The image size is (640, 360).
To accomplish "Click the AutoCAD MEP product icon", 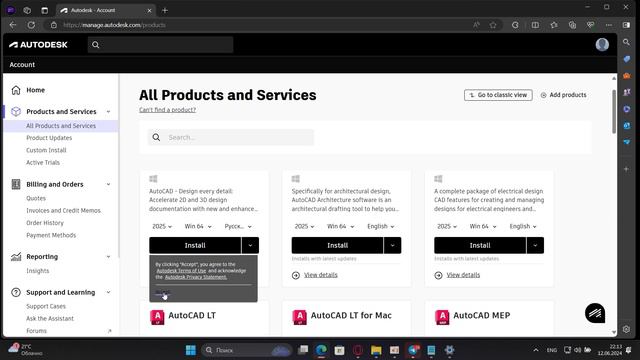I will pyautogui.click(x=442, y=317).
